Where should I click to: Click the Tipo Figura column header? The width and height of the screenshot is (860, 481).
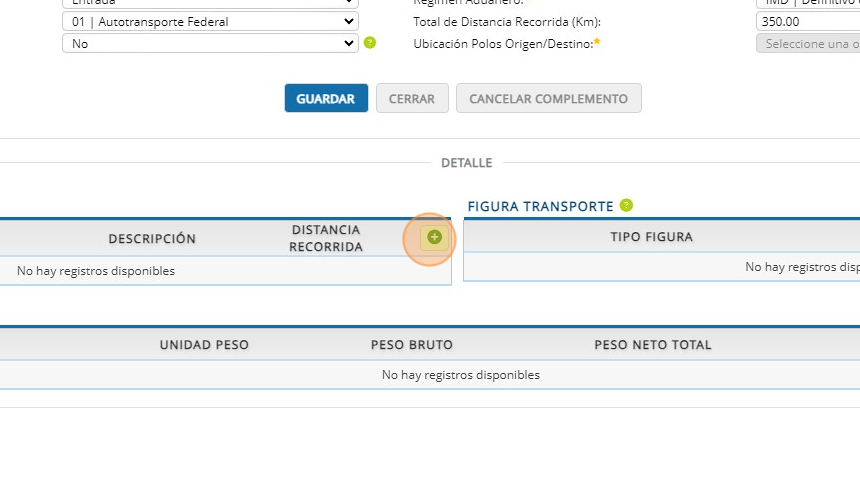[651, 237]
